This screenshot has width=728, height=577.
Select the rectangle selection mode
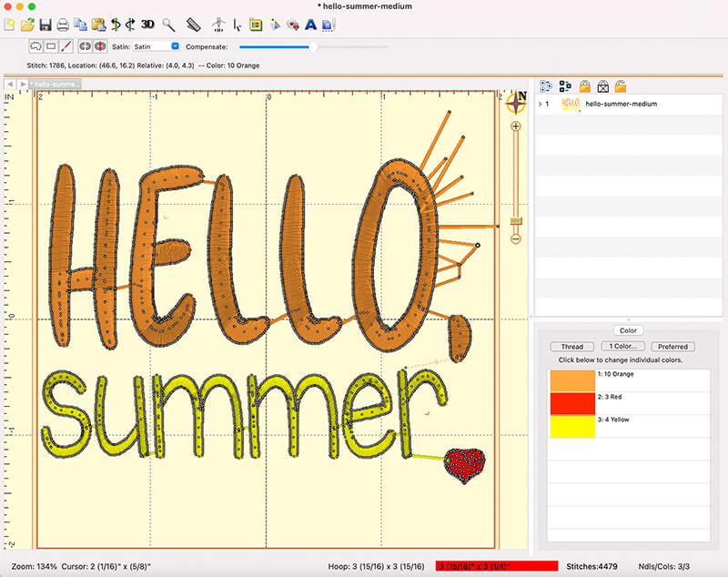tap(51, 46)
